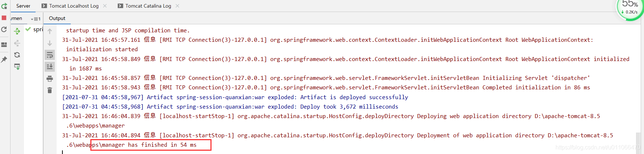Clear console output with the trash icon
The image size is (644, 154).
point(50,90)
